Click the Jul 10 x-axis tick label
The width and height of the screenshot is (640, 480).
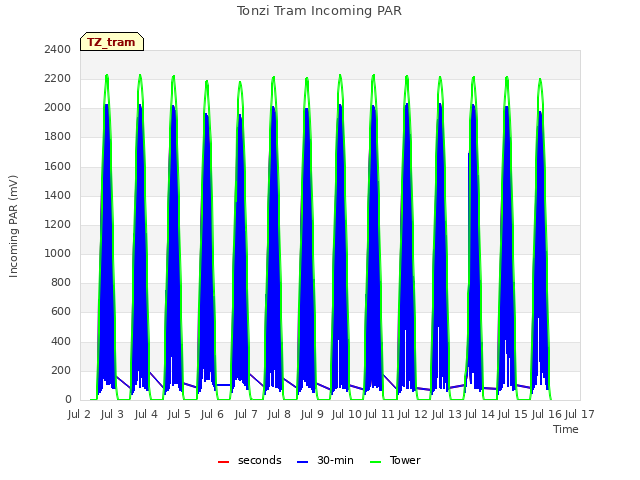pos(347,414)
